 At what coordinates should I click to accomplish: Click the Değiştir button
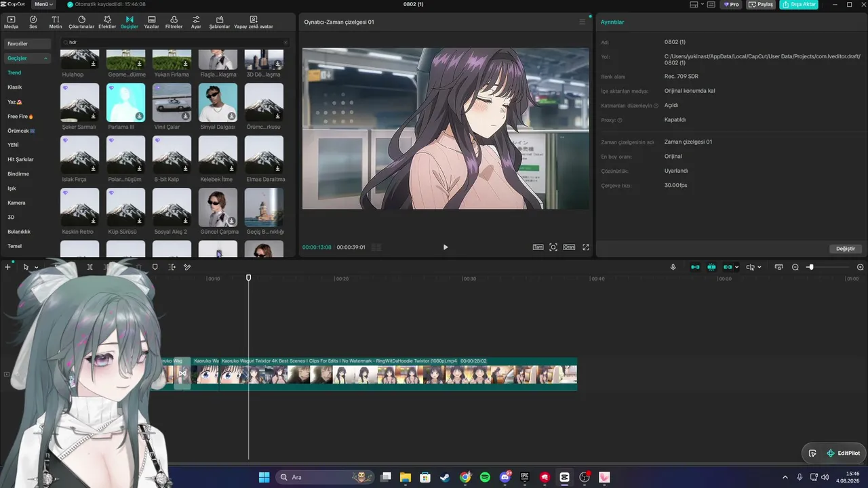pos(846,249)
